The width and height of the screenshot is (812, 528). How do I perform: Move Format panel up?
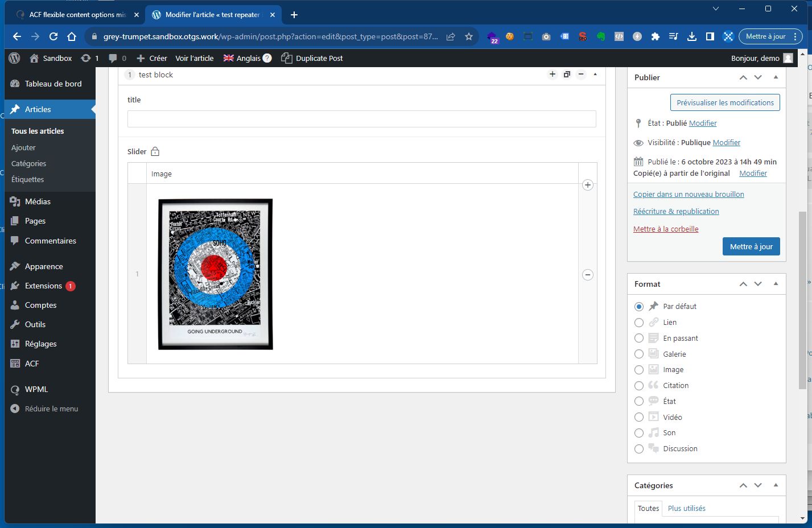pos(743,284)
